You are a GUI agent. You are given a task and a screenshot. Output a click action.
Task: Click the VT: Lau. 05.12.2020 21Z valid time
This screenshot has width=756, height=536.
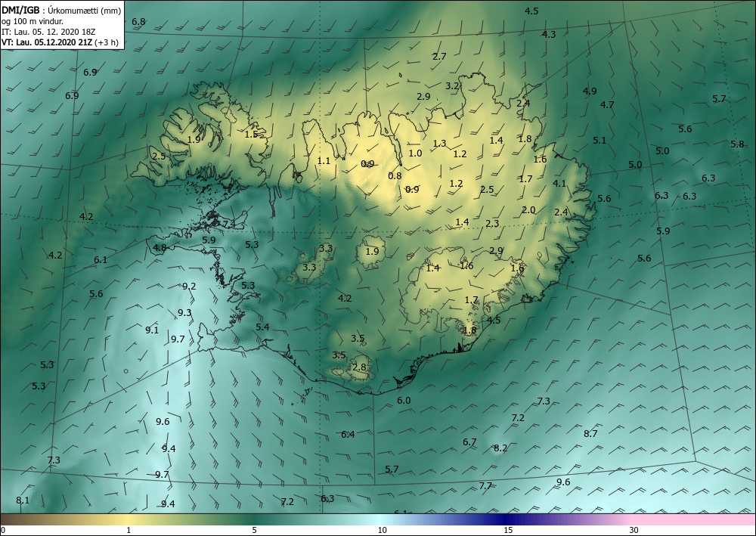click(x=47, y=42)
